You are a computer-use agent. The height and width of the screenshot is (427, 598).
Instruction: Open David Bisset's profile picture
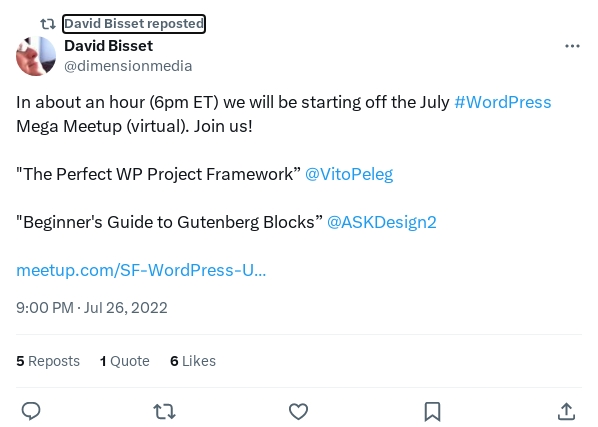pyautogui.click(x=36, y=56)
